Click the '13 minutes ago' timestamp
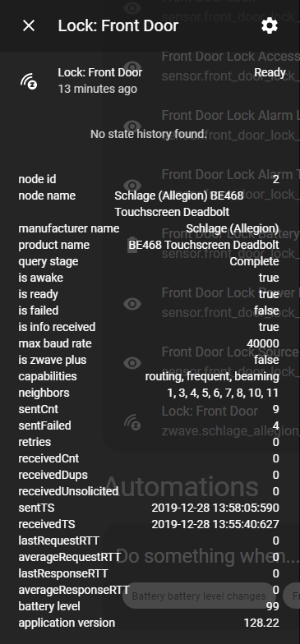Screen dimensions: 300x644 97,89
